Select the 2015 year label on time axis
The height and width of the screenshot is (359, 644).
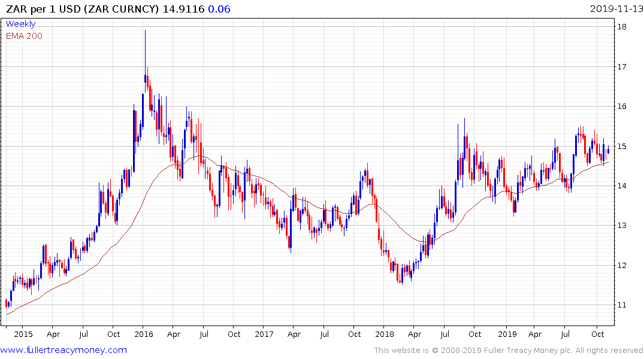point(23,334)
